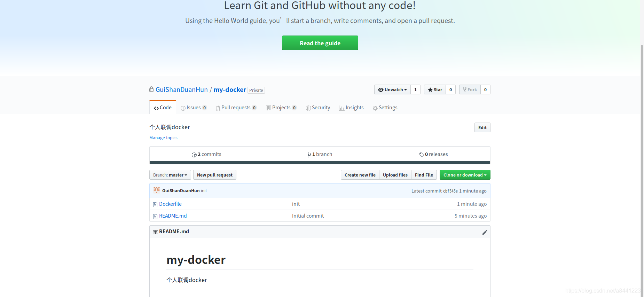
Task: Click the branch icon next to 1 branch
Action: click(309, 155)
